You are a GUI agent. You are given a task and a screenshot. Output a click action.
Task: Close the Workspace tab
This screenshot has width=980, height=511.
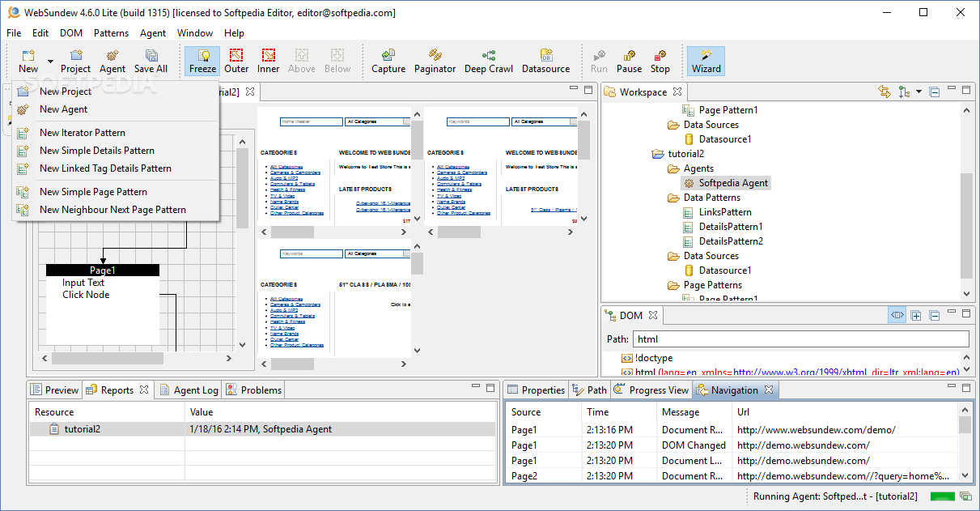coord(677,92)
